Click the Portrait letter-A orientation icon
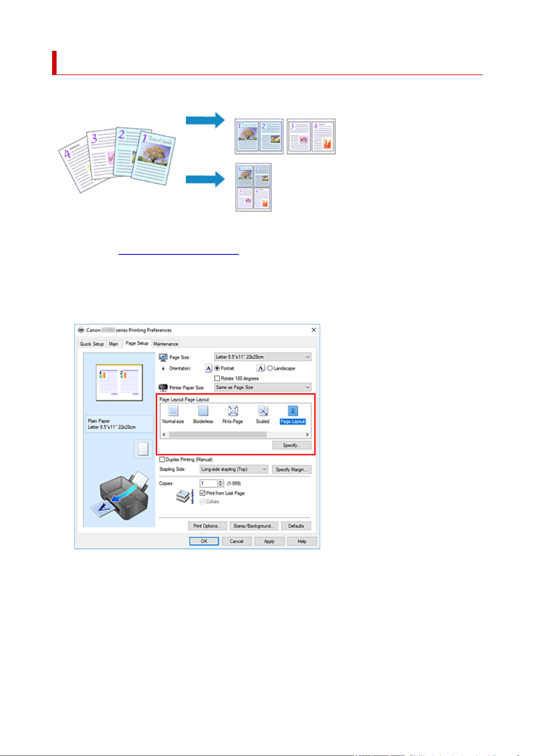The width and height of the screenshot is (535, 756). 209,368
